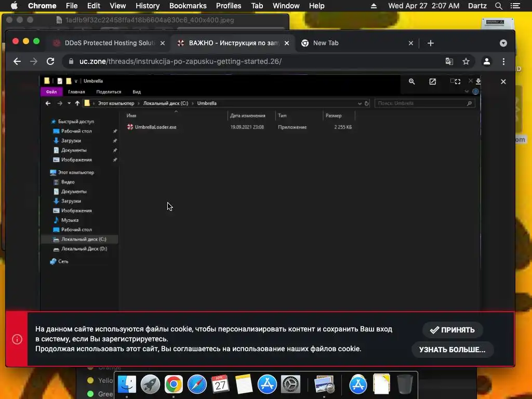This screenshot has height=399, width=532.
Task: Open the lightbox image in a new window
Action: click(433, 82)
